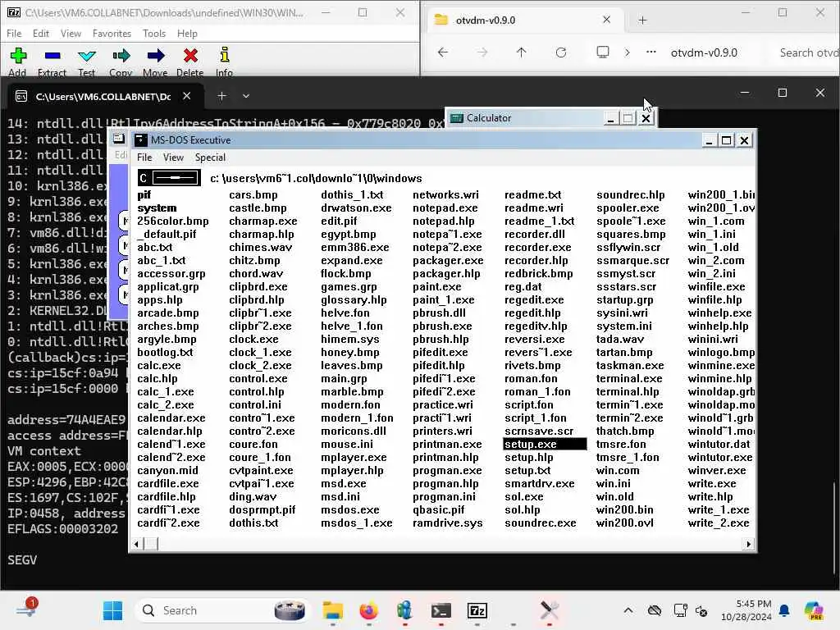Select msdos.exe in the file list

click(x=349, y=510)
